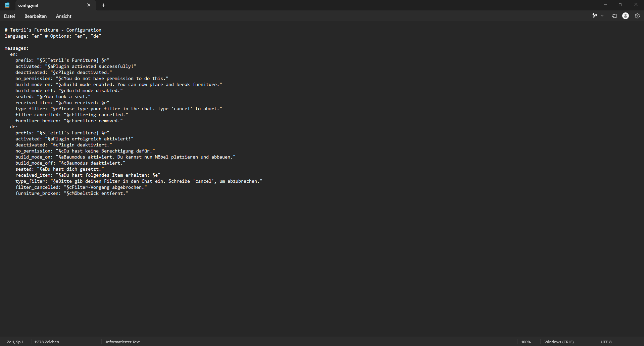
Task: Open the Notepad settings gear
Action: point(637,16)
